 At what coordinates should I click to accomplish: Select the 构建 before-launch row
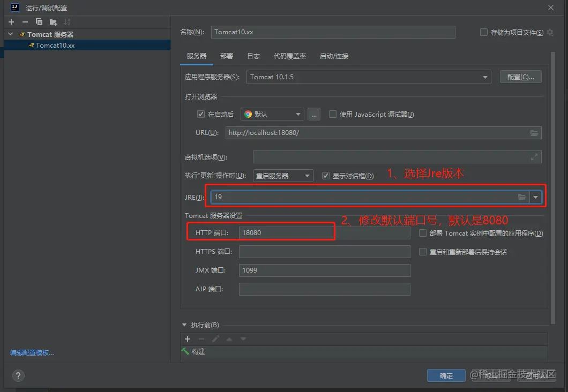point(364,351)
